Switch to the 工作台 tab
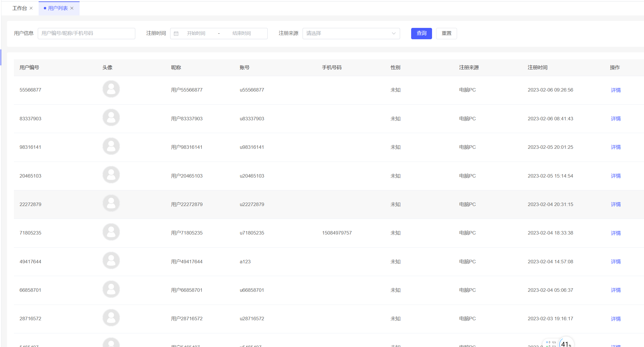The height and width of the screenshot is (347, 644). tap(20, 8)
